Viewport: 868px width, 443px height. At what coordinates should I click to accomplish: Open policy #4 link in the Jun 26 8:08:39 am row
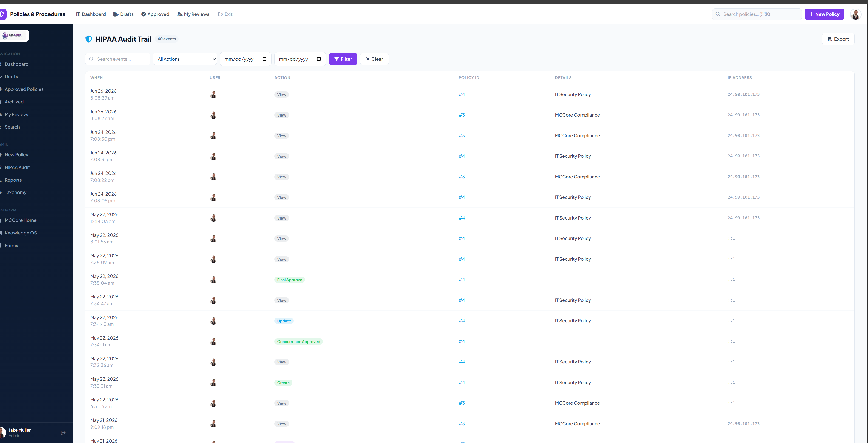pyautogui.click(x=462, y=94)
